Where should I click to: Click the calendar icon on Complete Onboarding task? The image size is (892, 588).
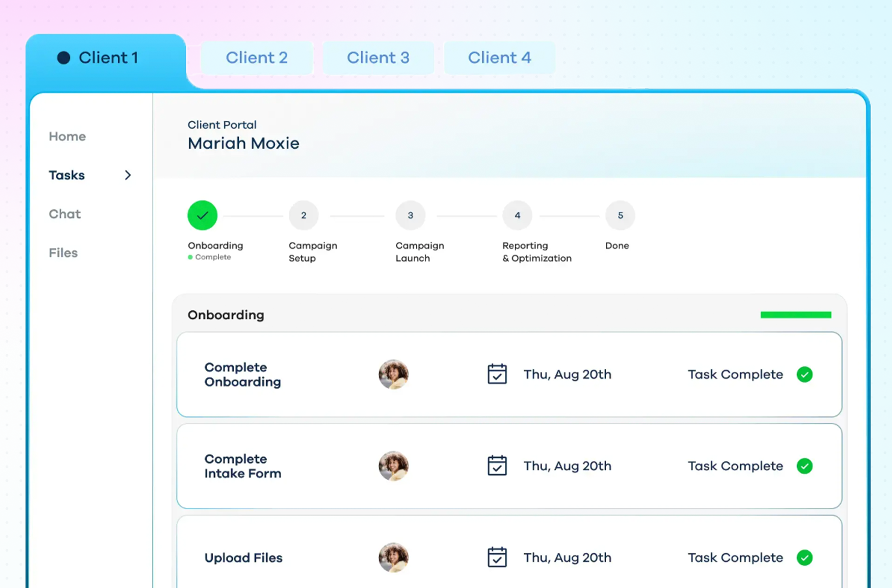tap(497, 374)
